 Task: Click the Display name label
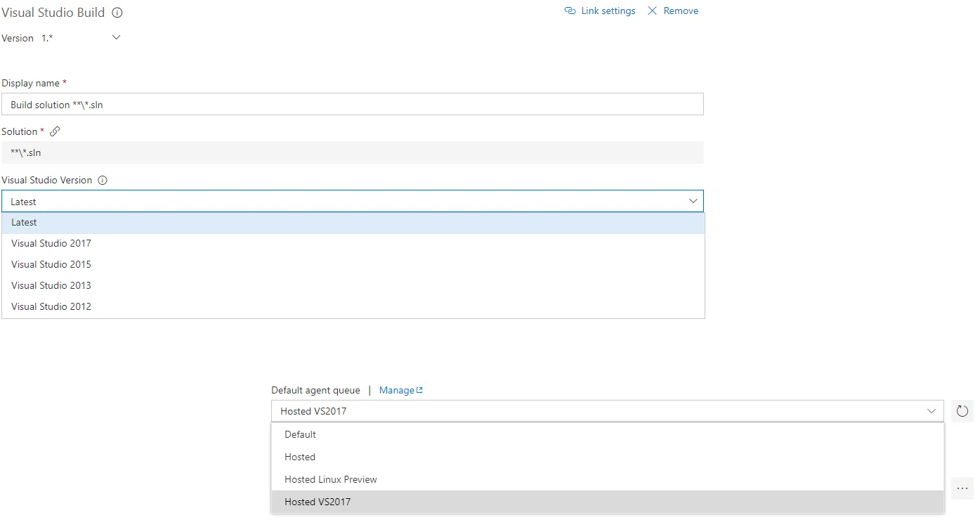point(31,84)
